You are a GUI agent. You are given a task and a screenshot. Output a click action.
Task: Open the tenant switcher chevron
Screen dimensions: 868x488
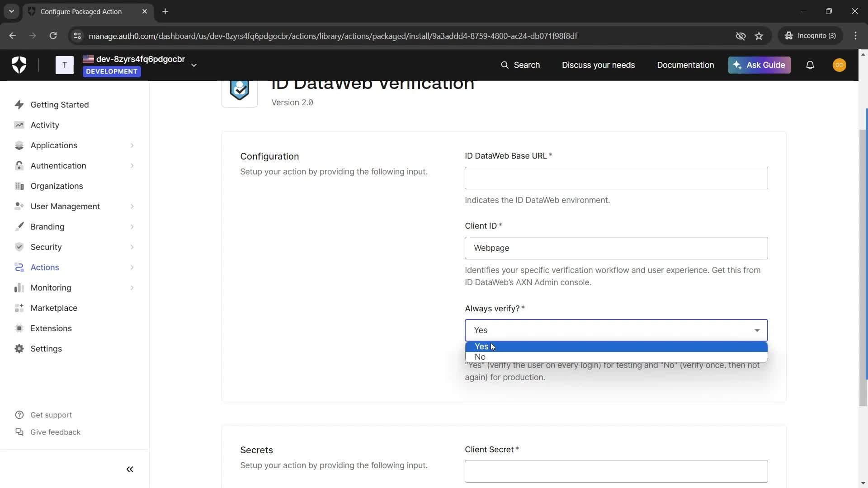[194, 65]
